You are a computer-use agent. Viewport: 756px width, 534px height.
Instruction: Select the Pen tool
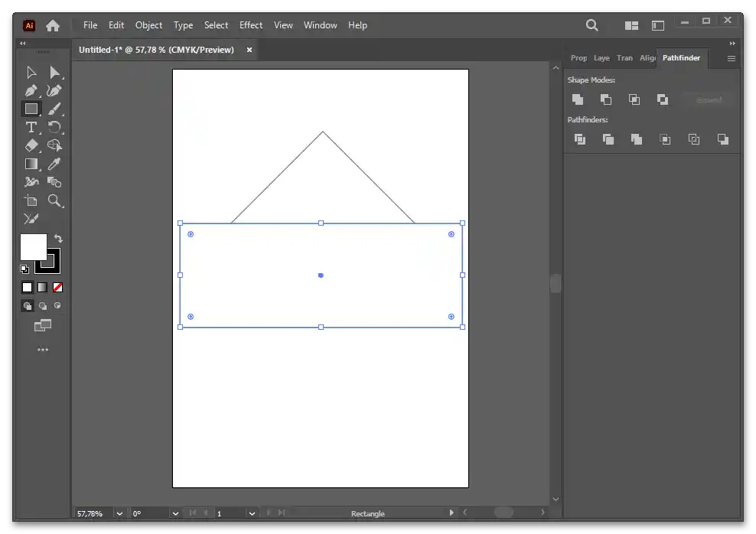coord(31,90)
